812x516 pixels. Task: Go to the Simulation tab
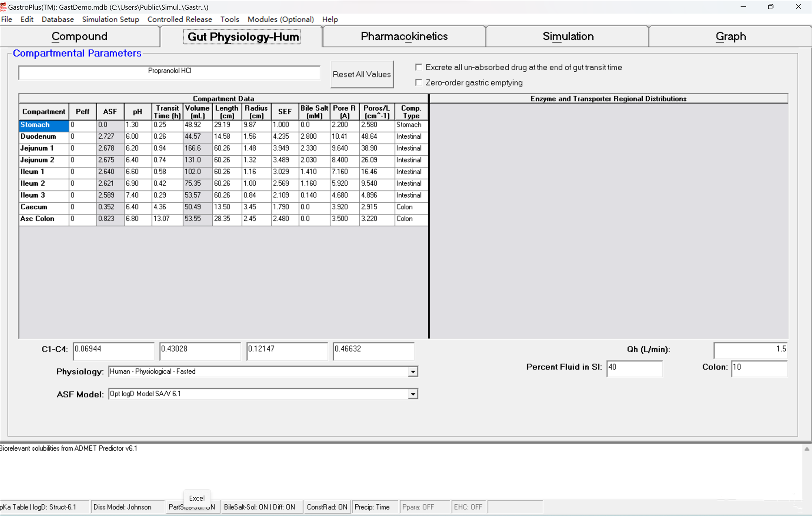coord(568,37)
